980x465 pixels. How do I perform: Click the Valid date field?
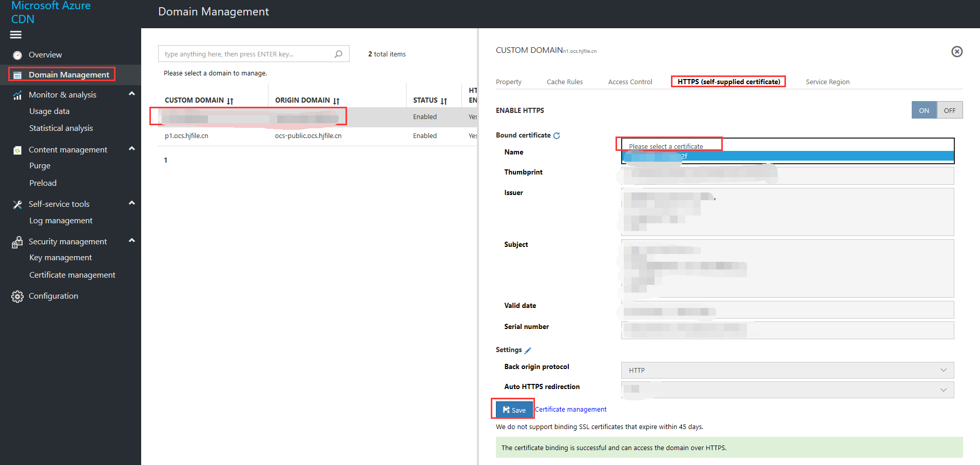coord(787,309)
